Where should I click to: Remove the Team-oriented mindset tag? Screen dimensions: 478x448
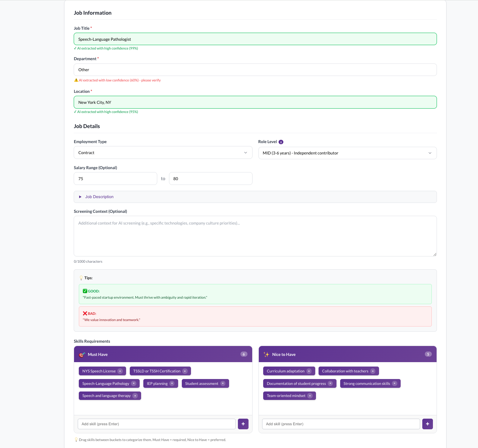(310, 396)
